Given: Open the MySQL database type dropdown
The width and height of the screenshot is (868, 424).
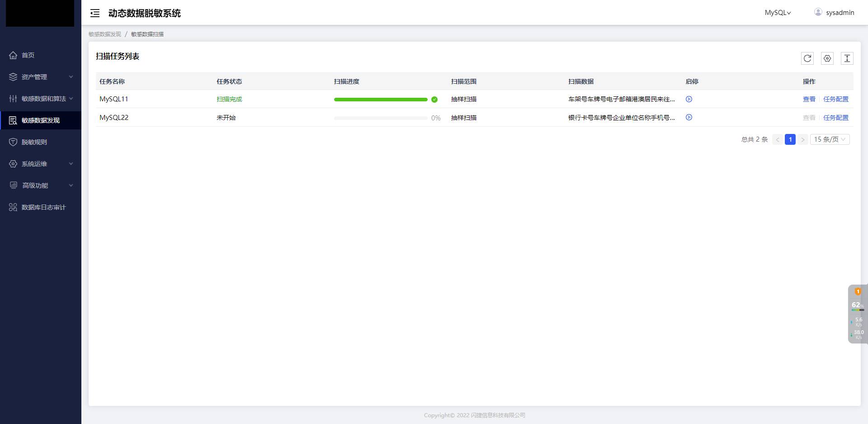Looking at the screenshot, I should tap(778, 13).
